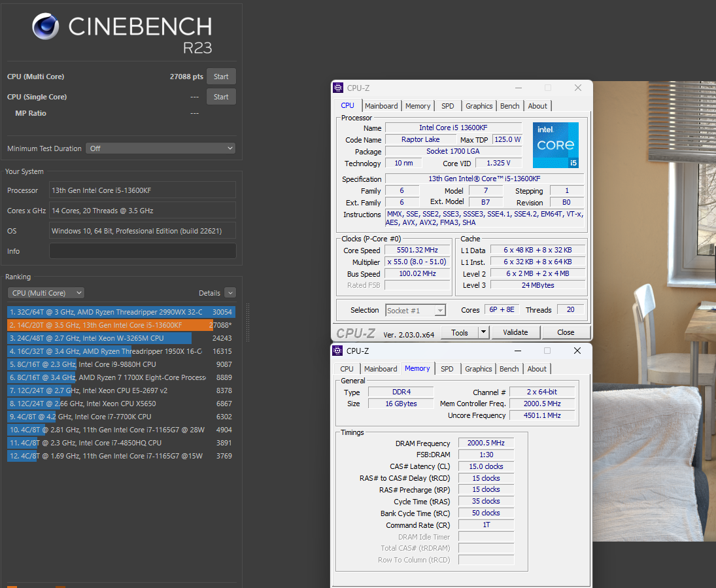The height and width of the screenshot is (588, 716).
Task: Click the Package value Socket 1700 LGA
Action: pos(453,151)
